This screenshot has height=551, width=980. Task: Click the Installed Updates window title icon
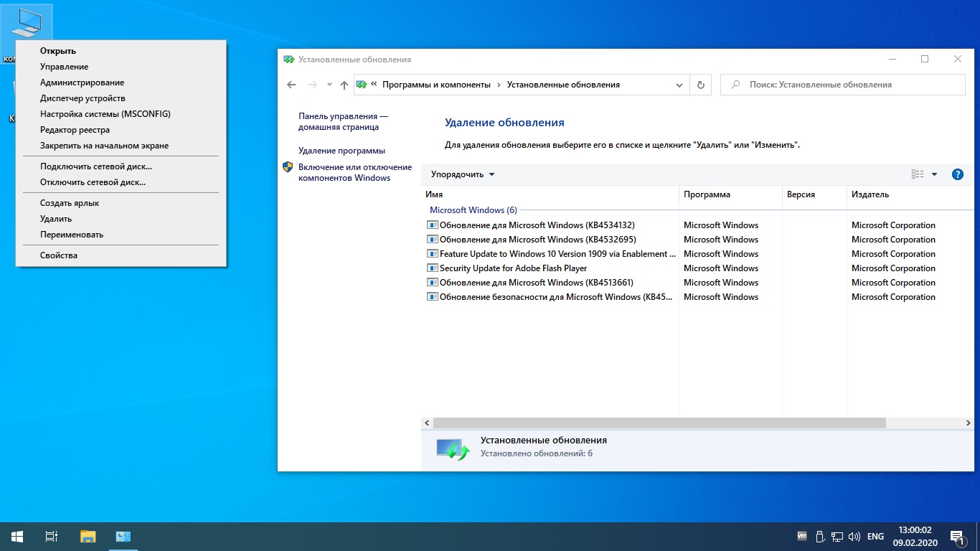point(288,60)
